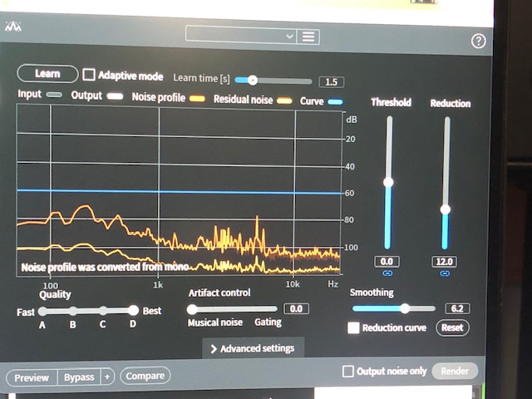This screenshot has height=399, width=532.
Task: Click the Musical noise label
Action: (215, 323)
